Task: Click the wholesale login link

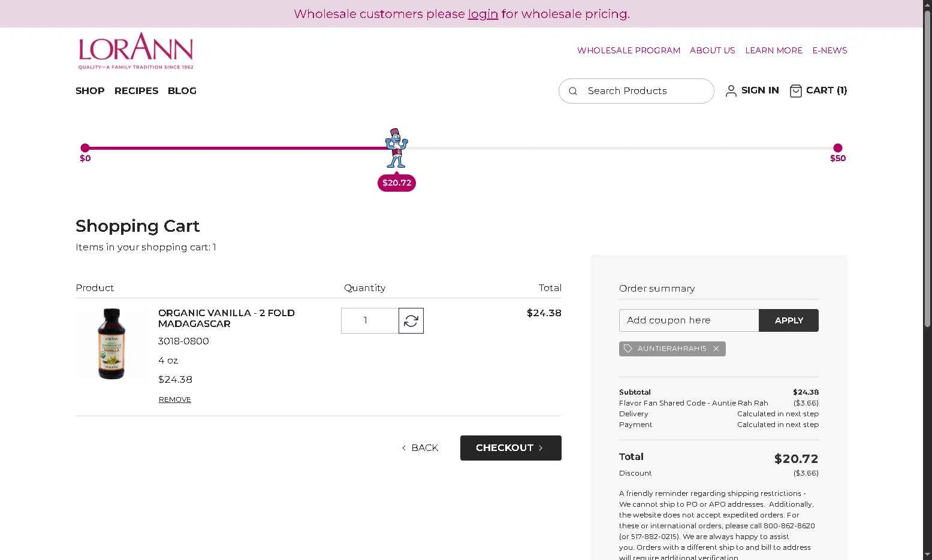Action: pyautogui.click(x=482, y=14)
